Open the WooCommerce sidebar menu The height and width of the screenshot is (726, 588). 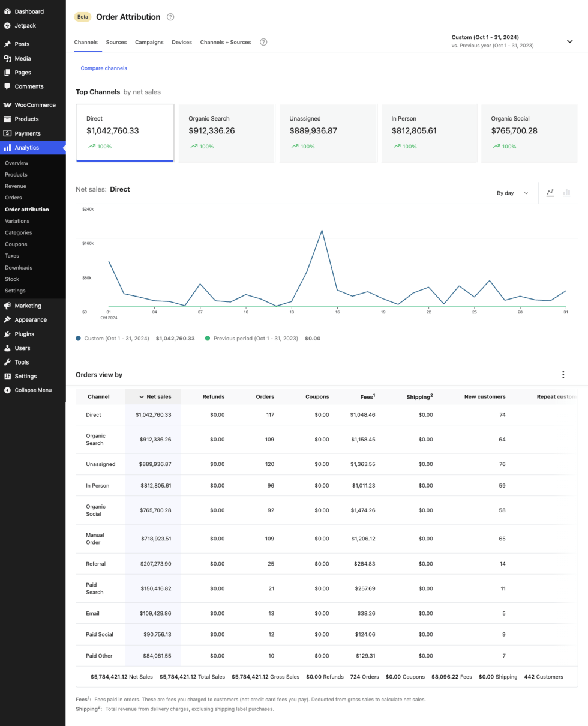coord(35,105)
